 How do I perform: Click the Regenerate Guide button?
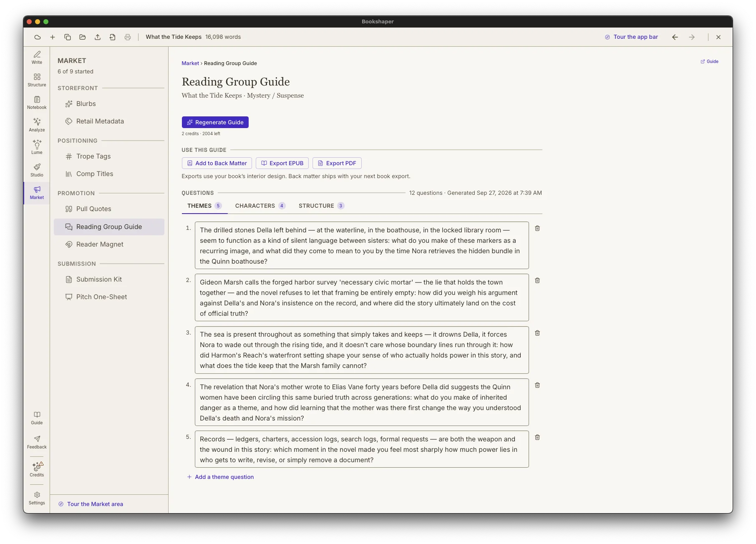tap(215, 122)
